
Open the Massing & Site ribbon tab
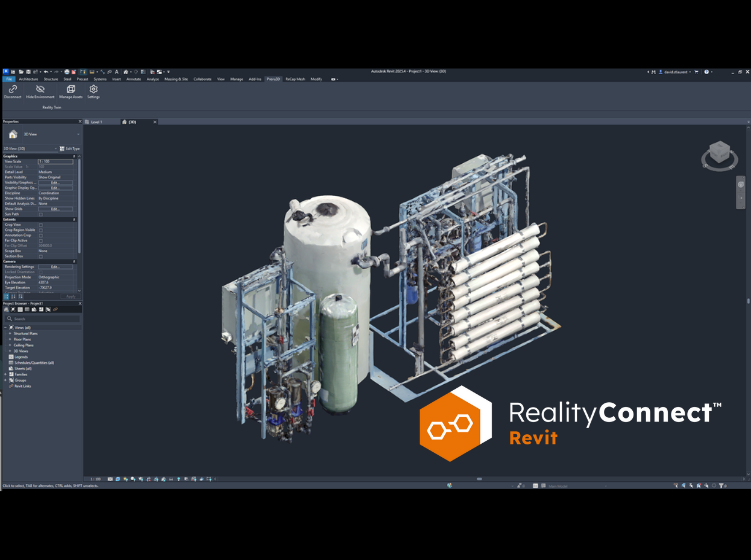[176, 79]
